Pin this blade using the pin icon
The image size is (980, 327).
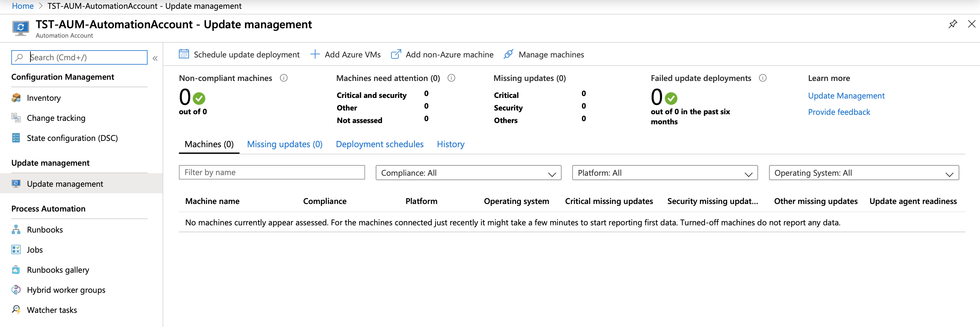[x=952, y=24]
